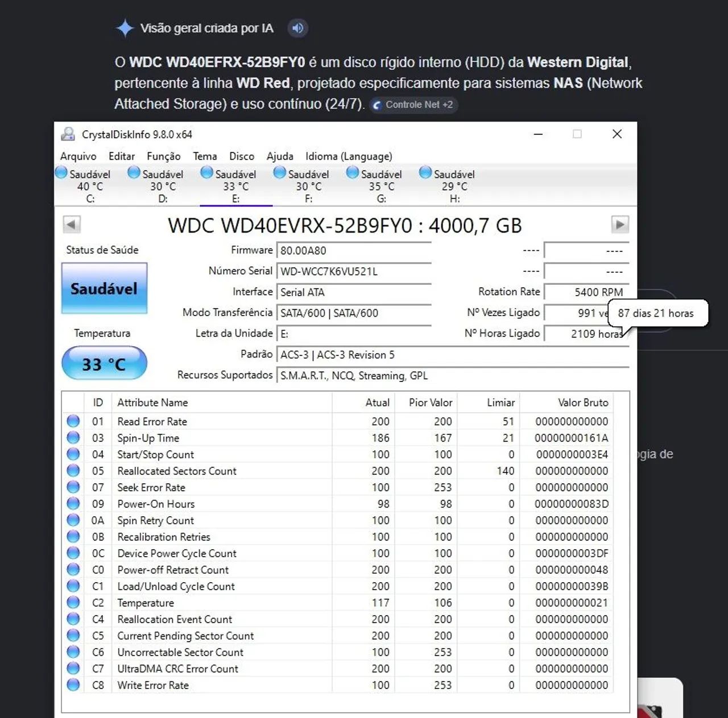This screenshot has width=728, height=718.
Task: Open the Tema menu
Action: [x=205, y=156]
